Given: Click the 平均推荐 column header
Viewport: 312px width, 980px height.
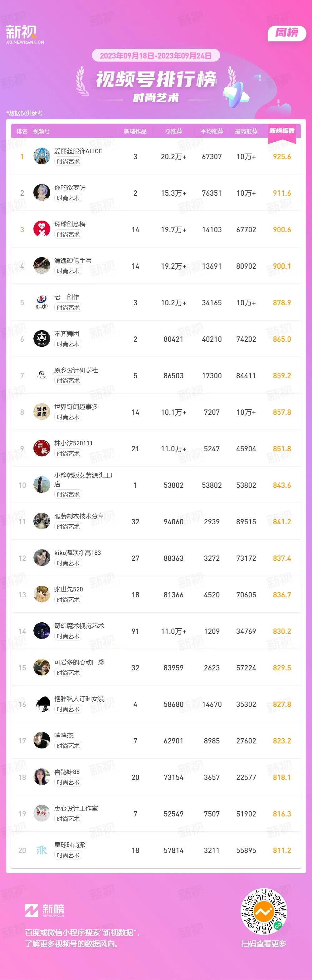Looking at the screenshot, I should coord(212,131).
